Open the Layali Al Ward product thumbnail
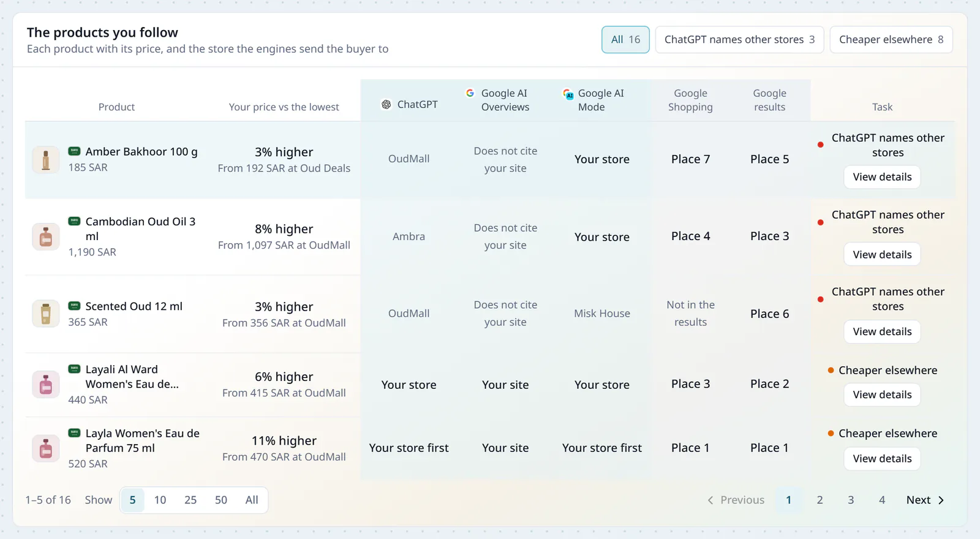 click(46, 385)
